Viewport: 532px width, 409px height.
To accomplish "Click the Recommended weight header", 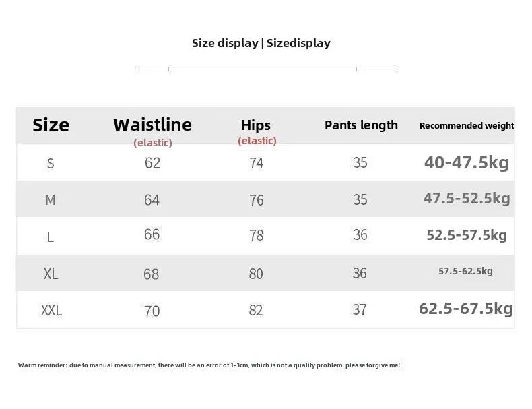I will [x=467, y=125].
